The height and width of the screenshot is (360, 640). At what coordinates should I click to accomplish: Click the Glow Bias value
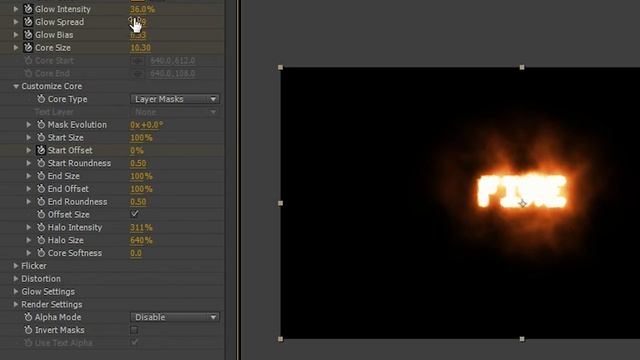coord(138,35)
